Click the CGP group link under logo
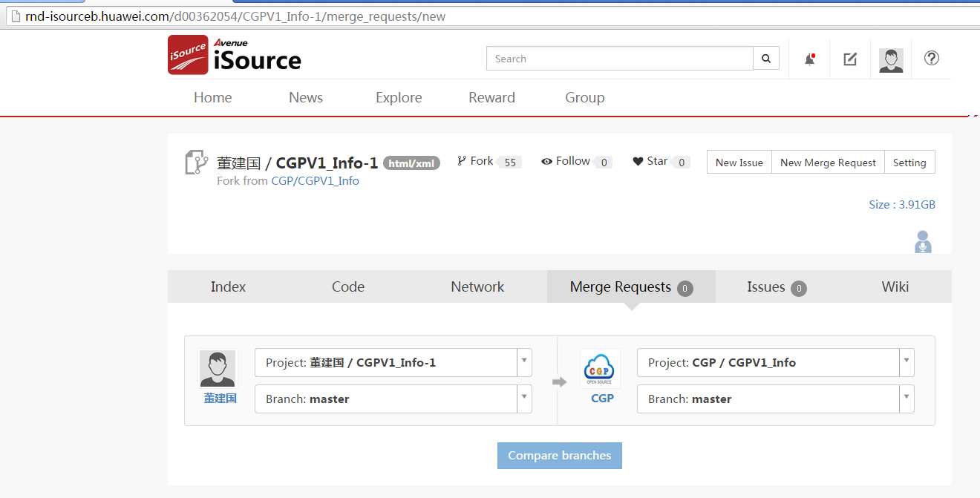This screenshot has width=980, height=498. point(602,399)
